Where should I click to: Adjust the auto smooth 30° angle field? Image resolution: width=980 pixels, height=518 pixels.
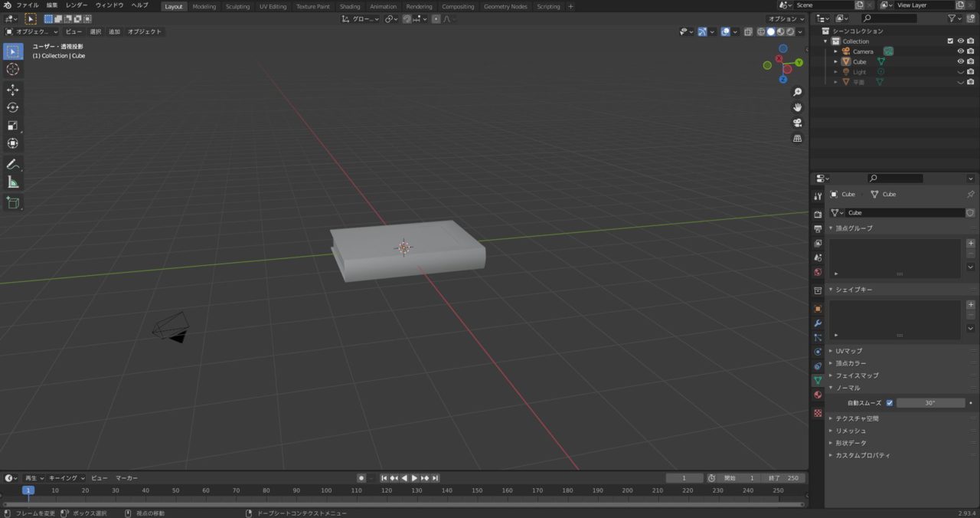[x=930, y=403]
